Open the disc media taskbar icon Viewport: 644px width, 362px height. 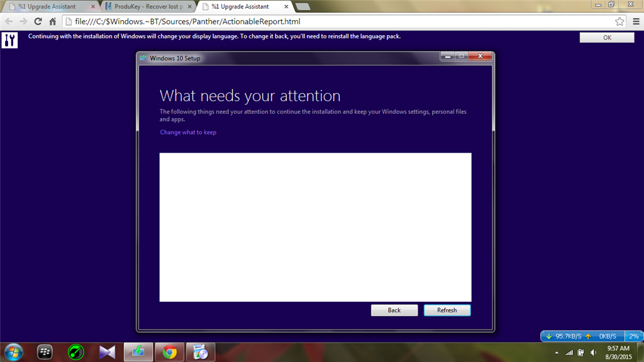tap(201, 352)
